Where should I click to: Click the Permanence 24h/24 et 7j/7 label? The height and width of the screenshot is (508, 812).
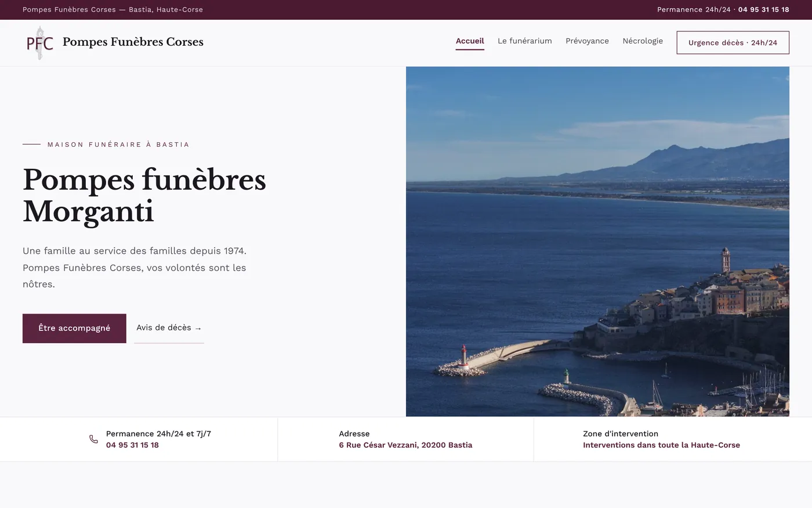pyautogui.click(x=158, y=434)
